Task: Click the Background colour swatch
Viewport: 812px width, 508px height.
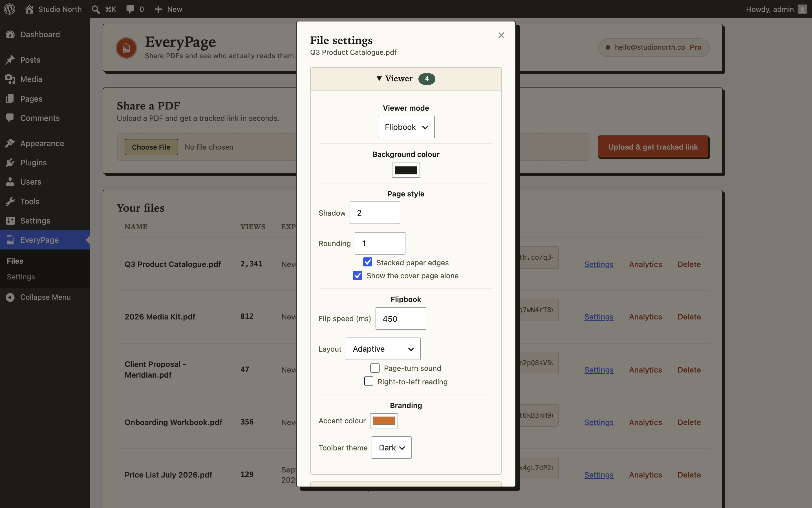Action: point(406,170)
